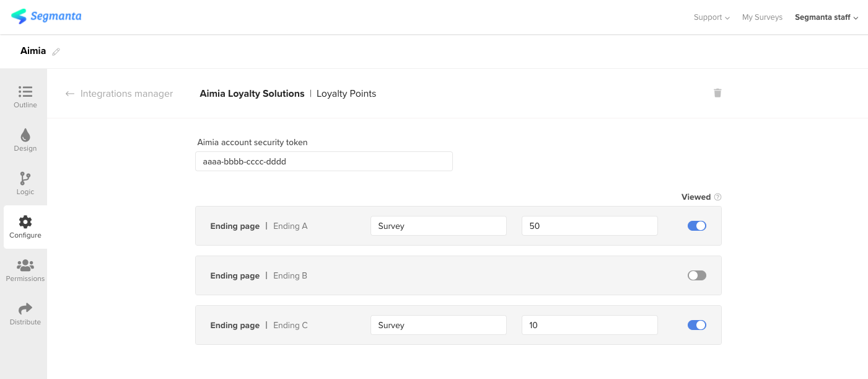Open the Permissions sidebar section
This screenshot has height=379, width=868.
[x=25, y=270]
